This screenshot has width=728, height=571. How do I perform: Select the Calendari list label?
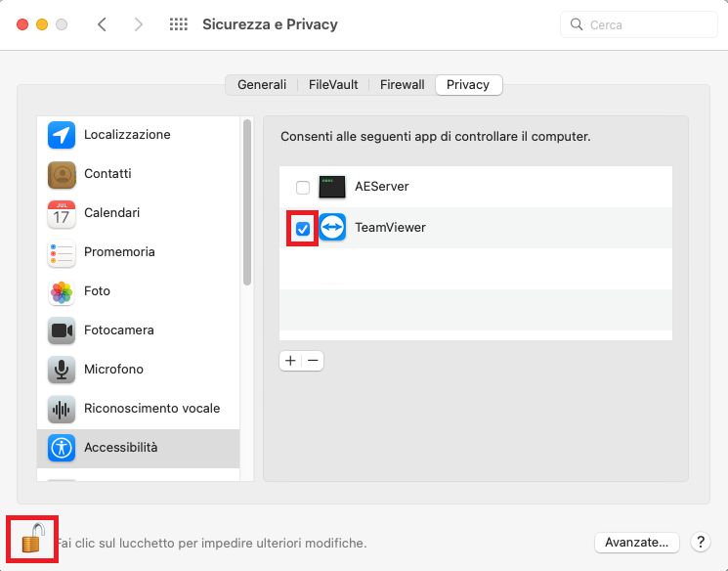tap(112, 213)
